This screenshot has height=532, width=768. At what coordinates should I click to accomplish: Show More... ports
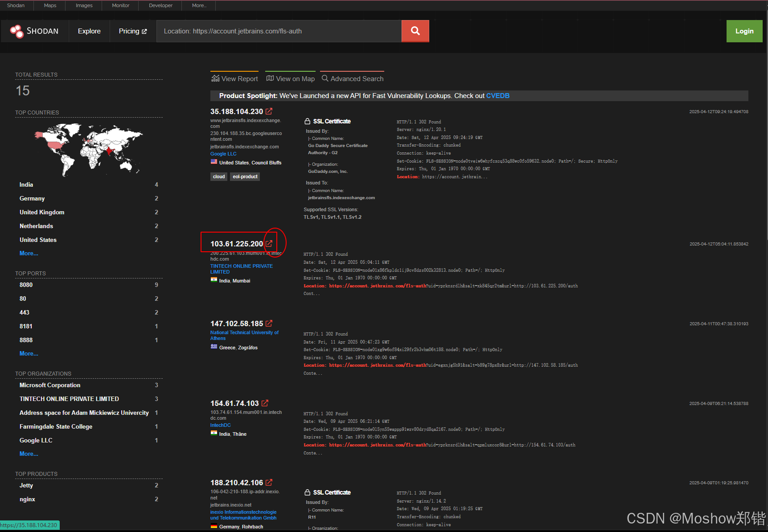click(x=29, y=353)
